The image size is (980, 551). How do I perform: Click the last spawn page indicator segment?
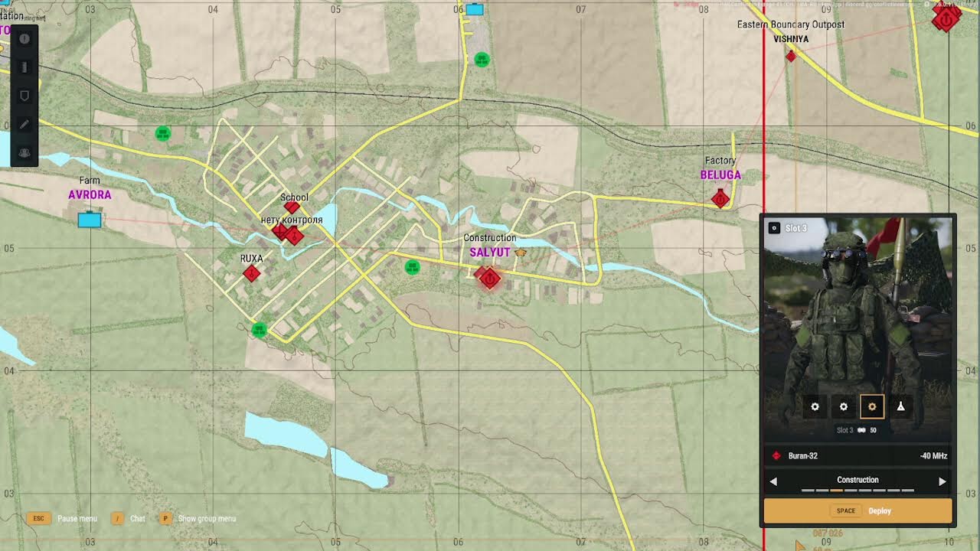908,490
